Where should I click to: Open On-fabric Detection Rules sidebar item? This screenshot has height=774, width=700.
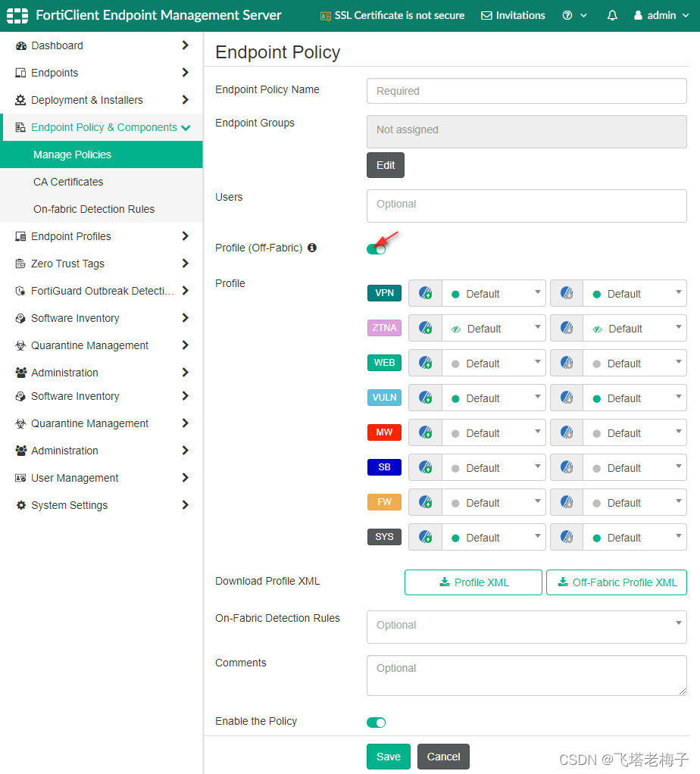[102, 209]
